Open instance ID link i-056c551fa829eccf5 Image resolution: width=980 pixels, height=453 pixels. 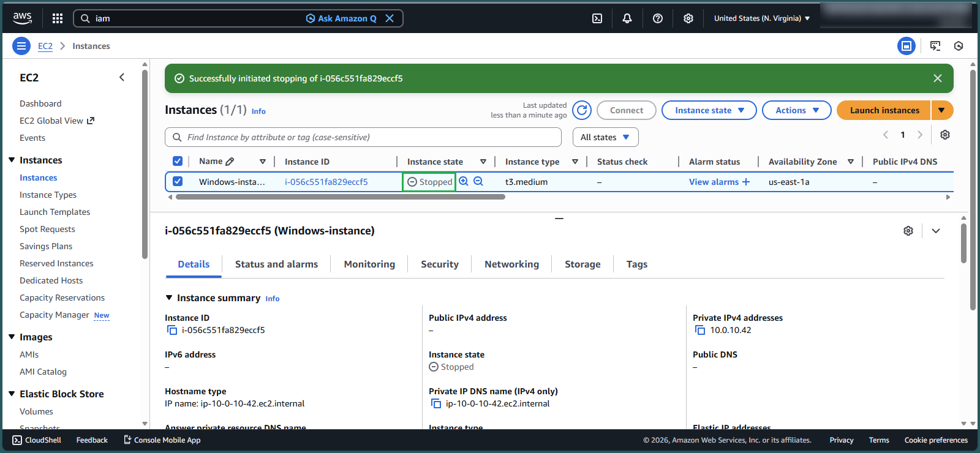(326, 182)
